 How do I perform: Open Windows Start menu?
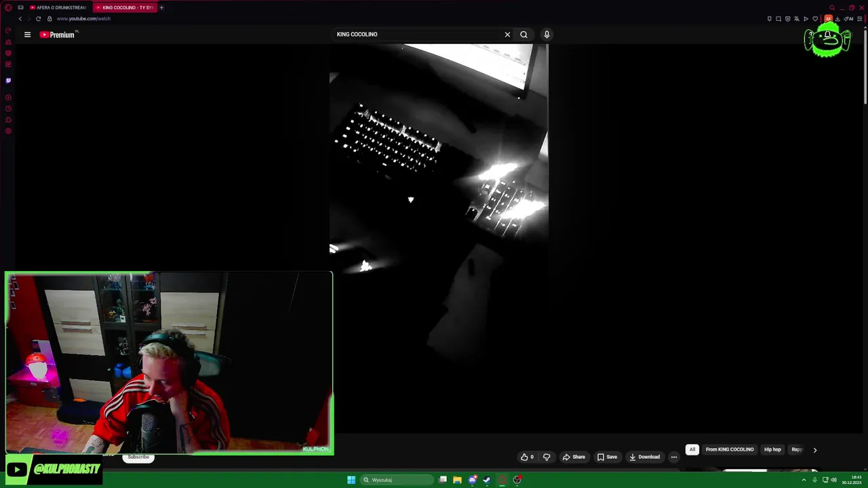351,480
